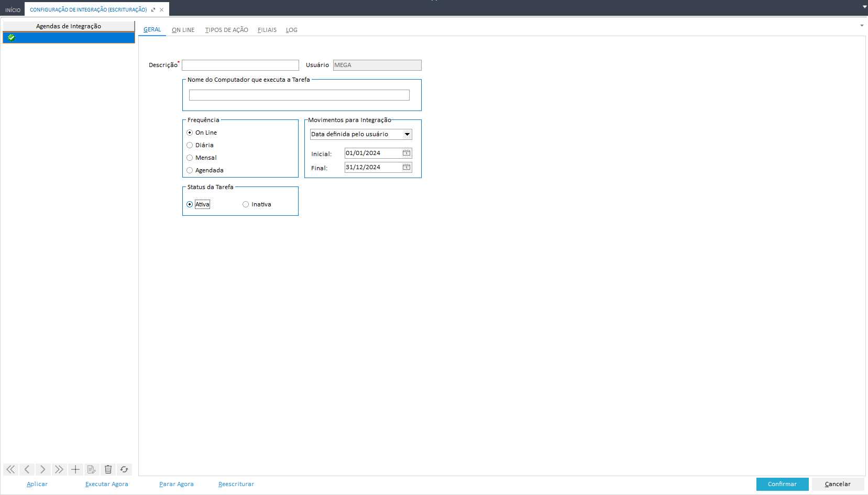Screen dimensions: 868x495
Task: Open the FILIAIS tab
Action: click(x=267, y=30)
